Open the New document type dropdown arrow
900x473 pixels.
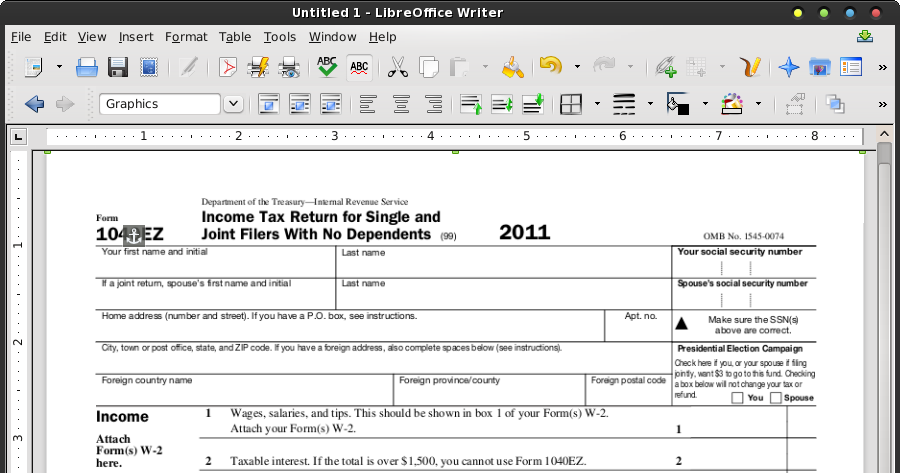[59, 67]
